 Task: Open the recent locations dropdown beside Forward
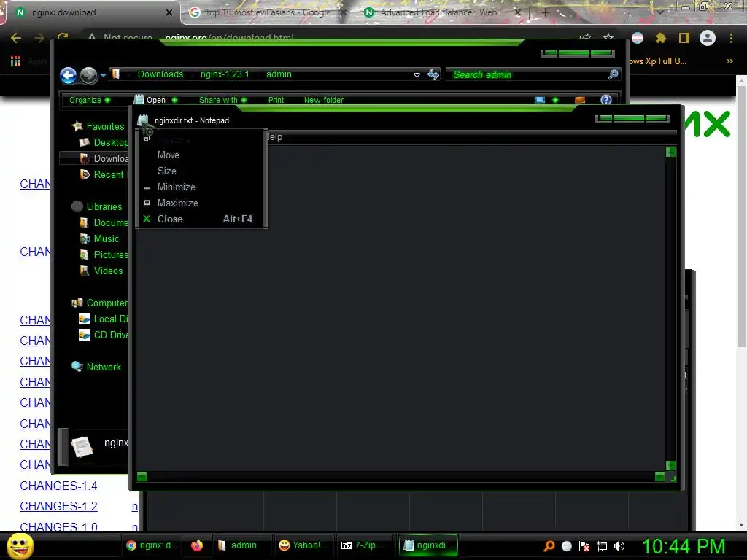pos(103,75)
